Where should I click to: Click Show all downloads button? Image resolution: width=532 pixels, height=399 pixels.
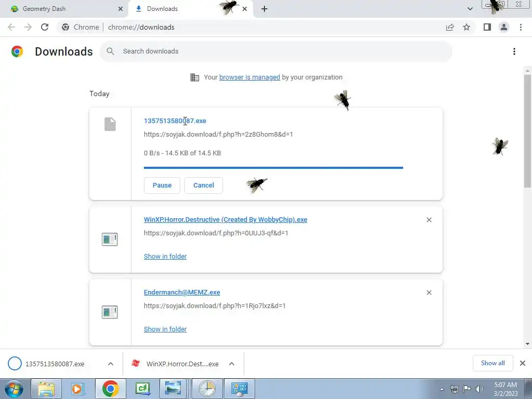pos(493,363)
